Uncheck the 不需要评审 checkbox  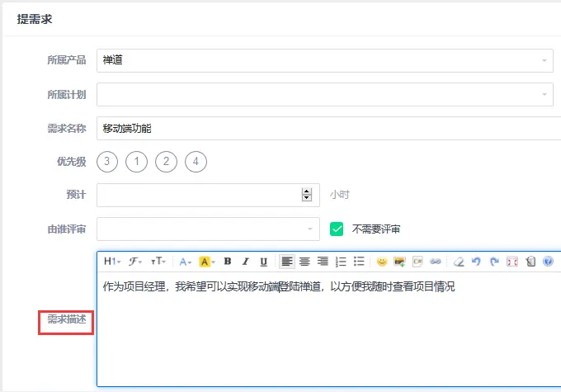(x=337, y=229)
